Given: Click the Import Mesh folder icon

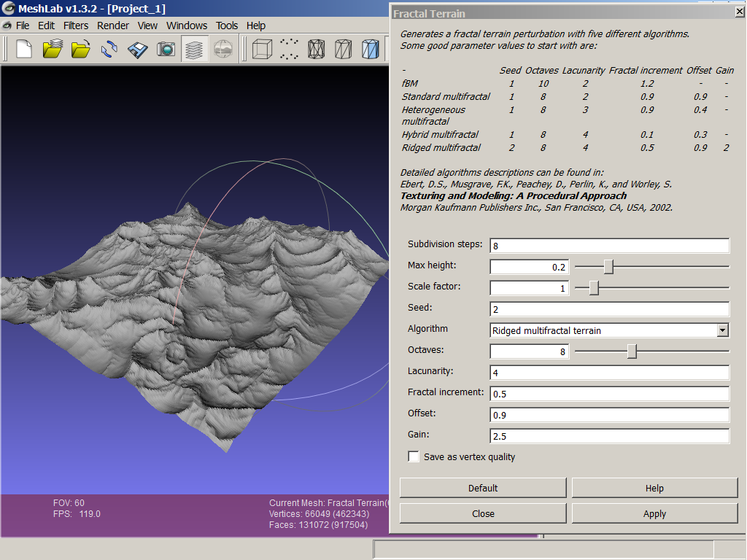Looking at the screenshot, I should coord(81,50).
